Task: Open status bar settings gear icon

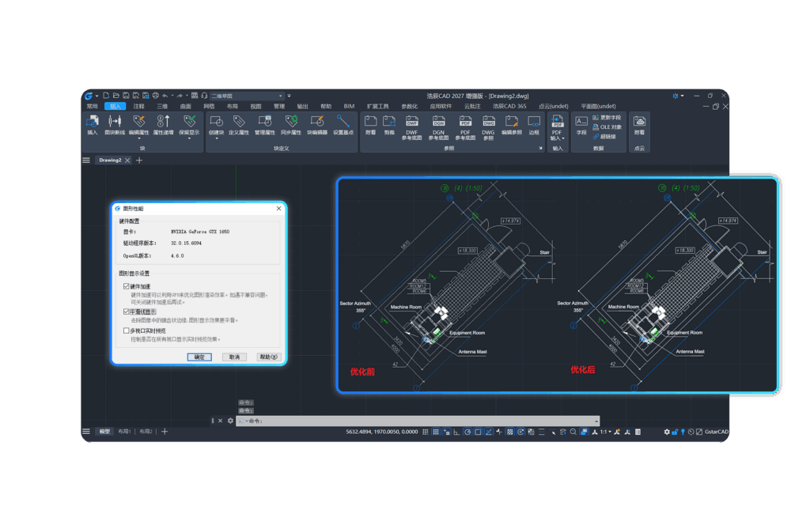Action: [666, 432]
